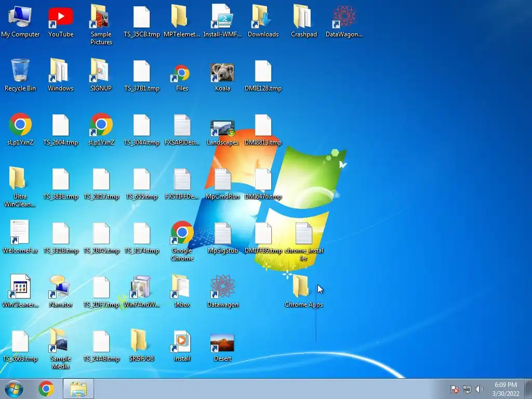
Task: Open the My Computer desktop icon
Action: point(20,17)
